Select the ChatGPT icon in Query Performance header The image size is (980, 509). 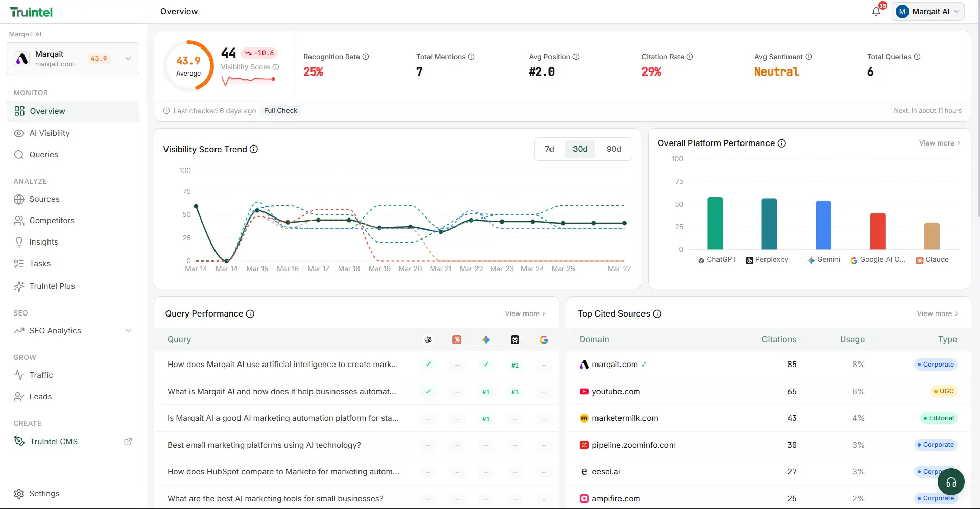pyautogui.click(x=428, y=340)
